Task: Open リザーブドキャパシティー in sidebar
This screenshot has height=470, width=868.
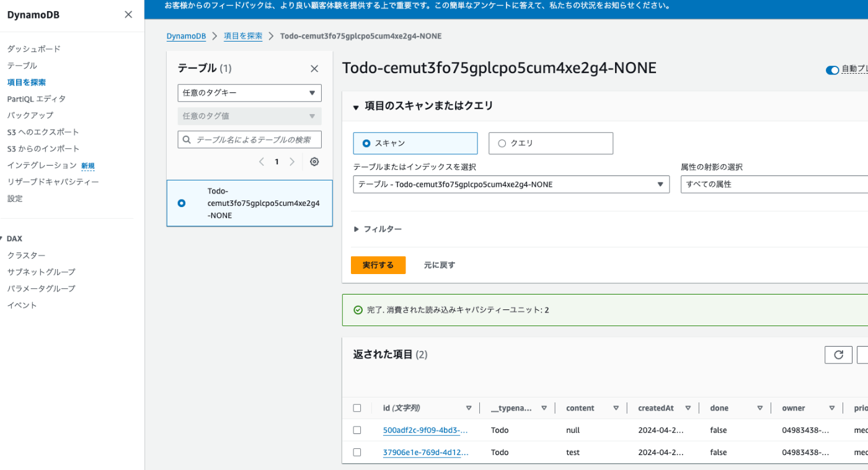Action: (x=53, y=182)
